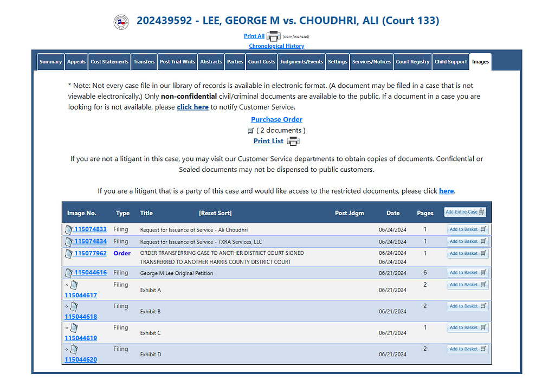Click document icon for Exhibit D

click(74, 350)
